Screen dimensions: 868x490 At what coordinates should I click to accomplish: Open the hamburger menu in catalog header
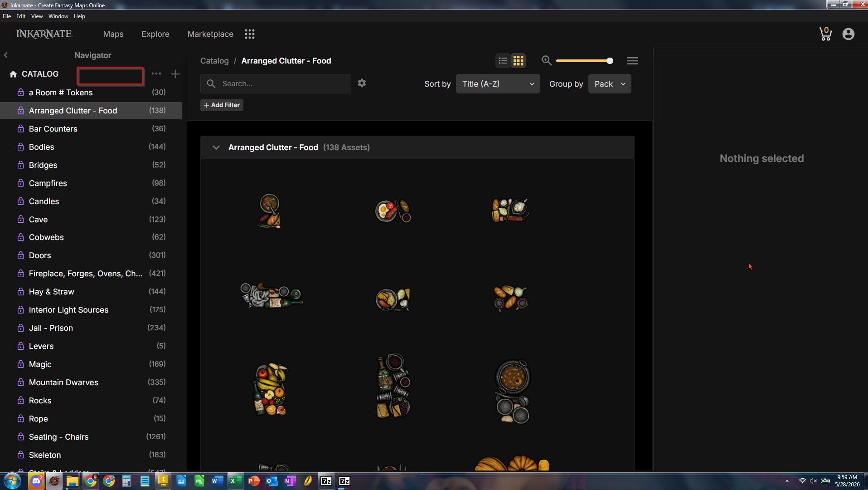tap(633, 61)
